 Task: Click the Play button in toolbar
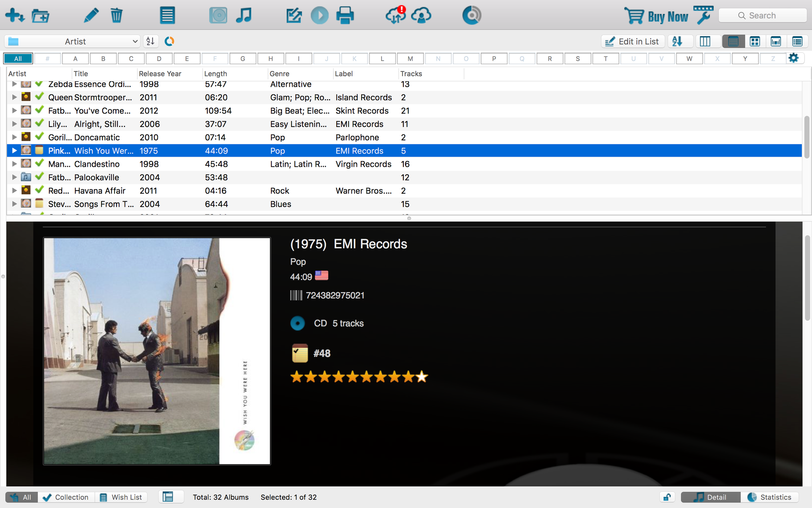pos(320,16)
